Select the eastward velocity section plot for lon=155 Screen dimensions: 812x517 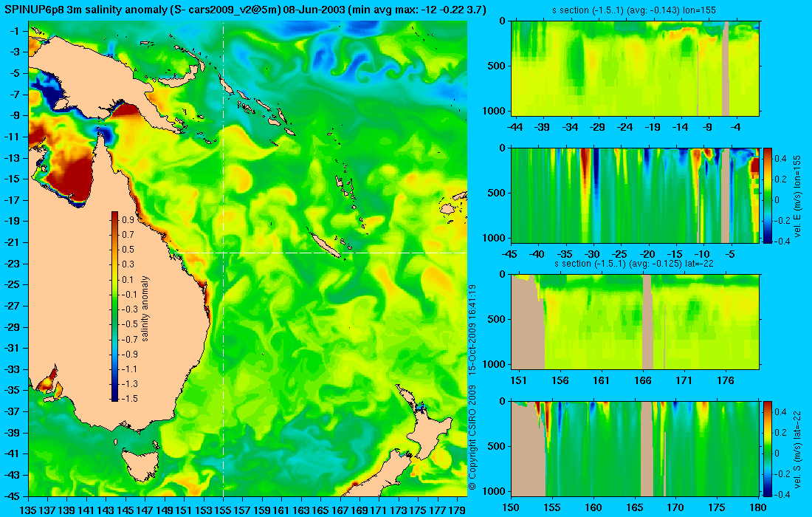(636, 195)
